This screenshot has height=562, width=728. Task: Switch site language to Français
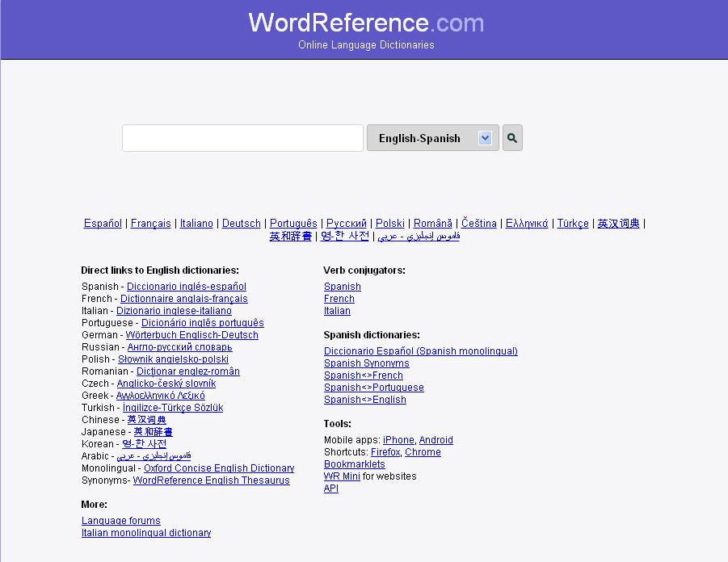tap(151, 223)
